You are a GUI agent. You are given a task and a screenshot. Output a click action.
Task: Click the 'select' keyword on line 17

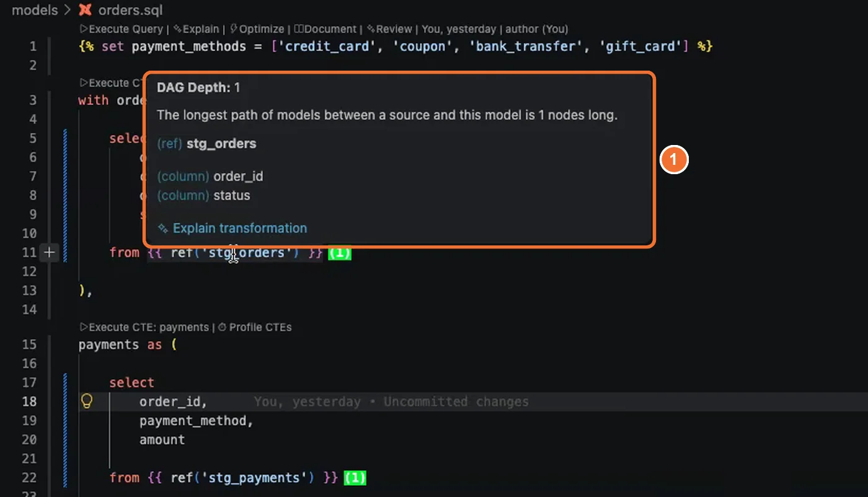[x=131, y=383]
